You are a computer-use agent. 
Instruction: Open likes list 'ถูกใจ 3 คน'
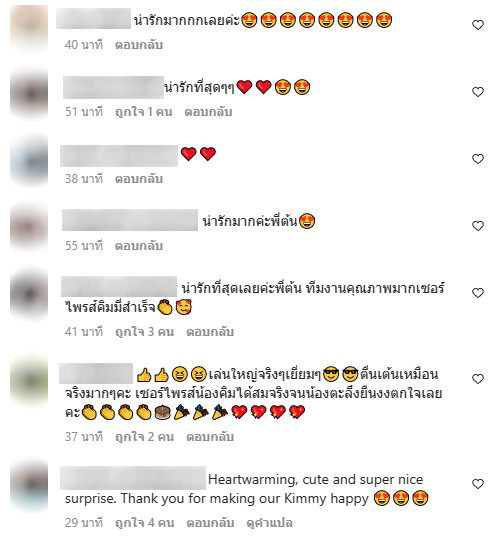click(145, 331)
